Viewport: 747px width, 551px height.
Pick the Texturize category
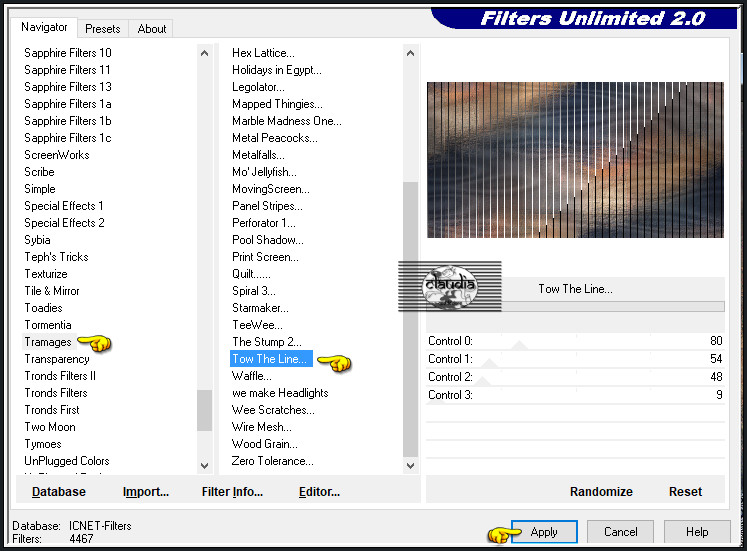click(46, 274)
